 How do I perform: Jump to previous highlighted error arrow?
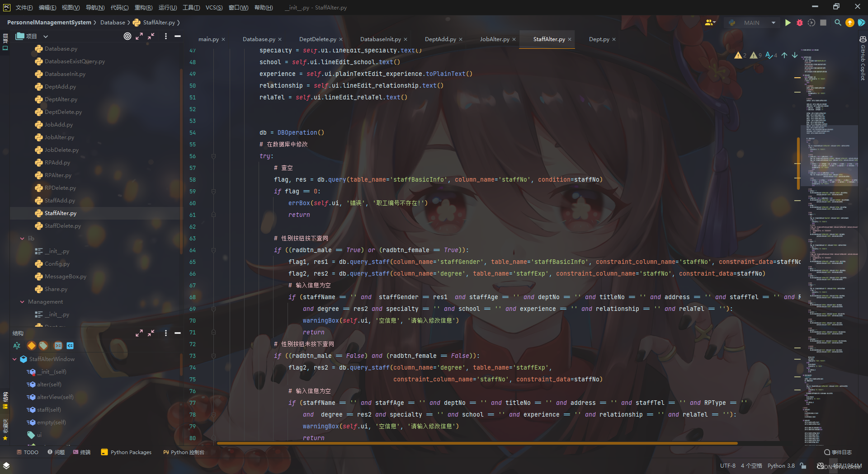784,55
